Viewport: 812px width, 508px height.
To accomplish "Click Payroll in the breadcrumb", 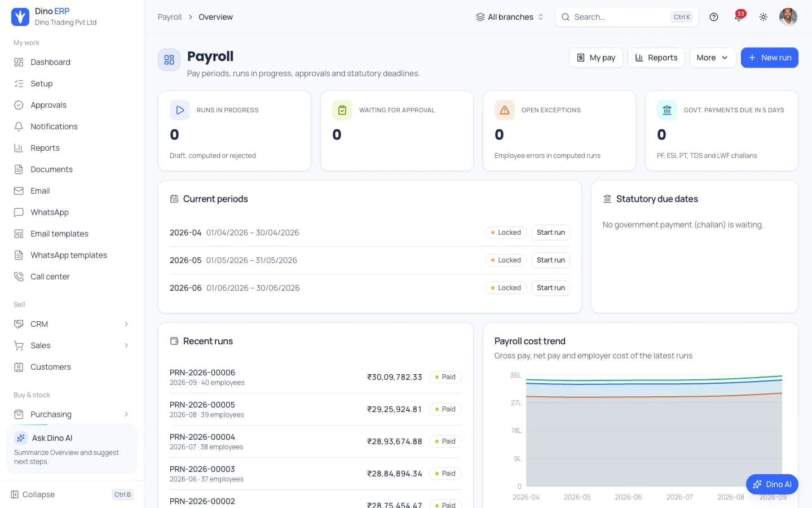I will tap(170, 17).
